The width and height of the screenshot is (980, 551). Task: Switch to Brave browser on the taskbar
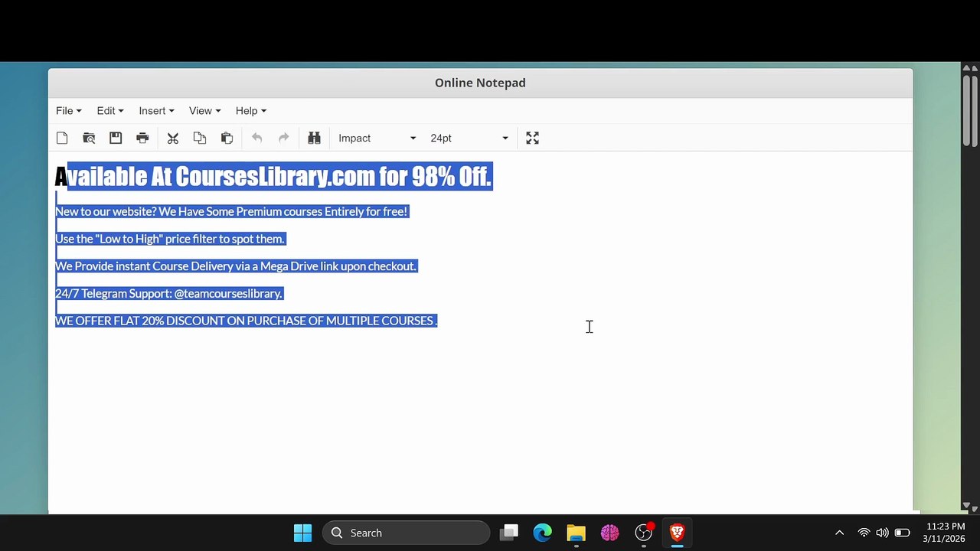click(678, 533)
